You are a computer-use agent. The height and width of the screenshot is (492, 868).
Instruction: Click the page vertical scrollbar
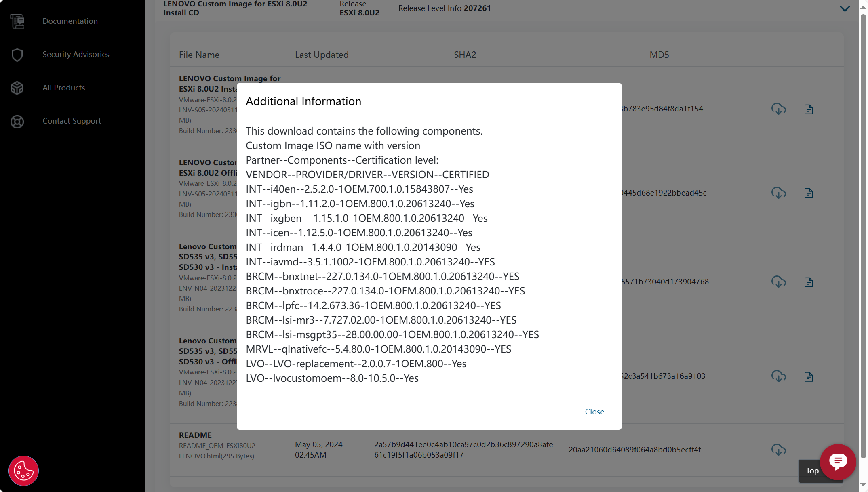click(863, 236)
